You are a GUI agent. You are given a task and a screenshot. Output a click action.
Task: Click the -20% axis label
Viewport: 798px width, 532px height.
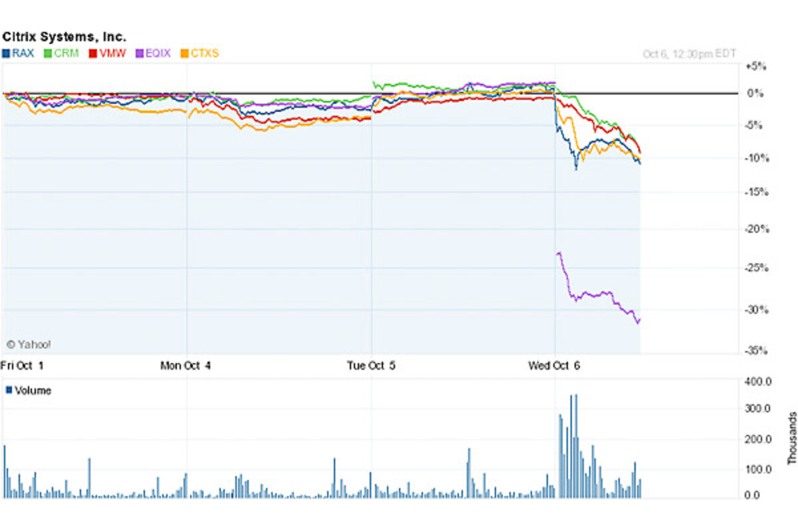[756, 229]
